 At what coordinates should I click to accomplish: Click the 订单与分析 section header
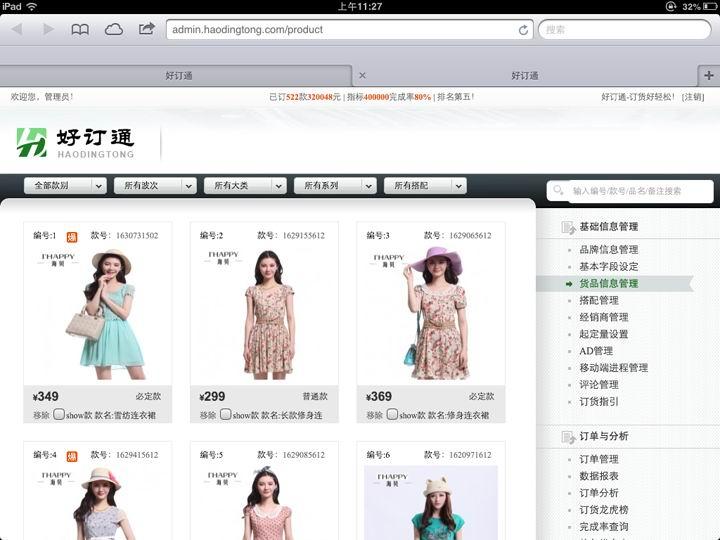coord(603,436)
